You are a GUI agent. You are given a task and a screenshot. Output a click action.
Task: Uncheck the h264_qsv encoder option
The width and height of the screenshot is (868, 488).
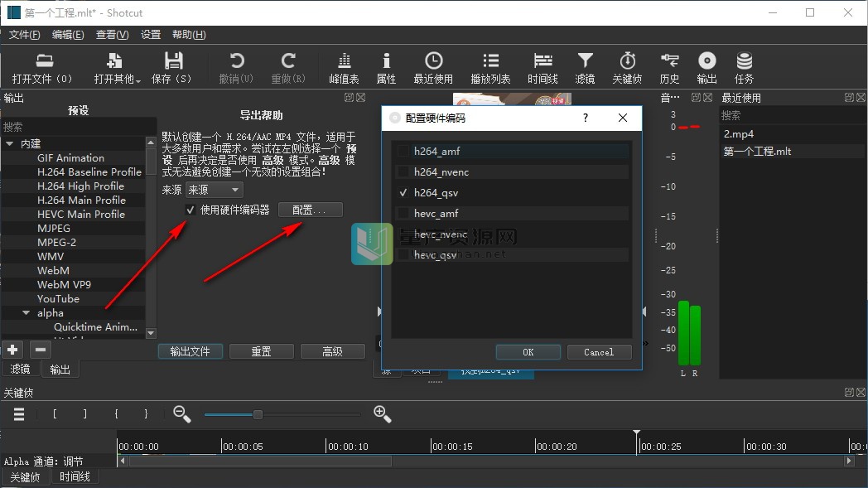coord(403,193)
